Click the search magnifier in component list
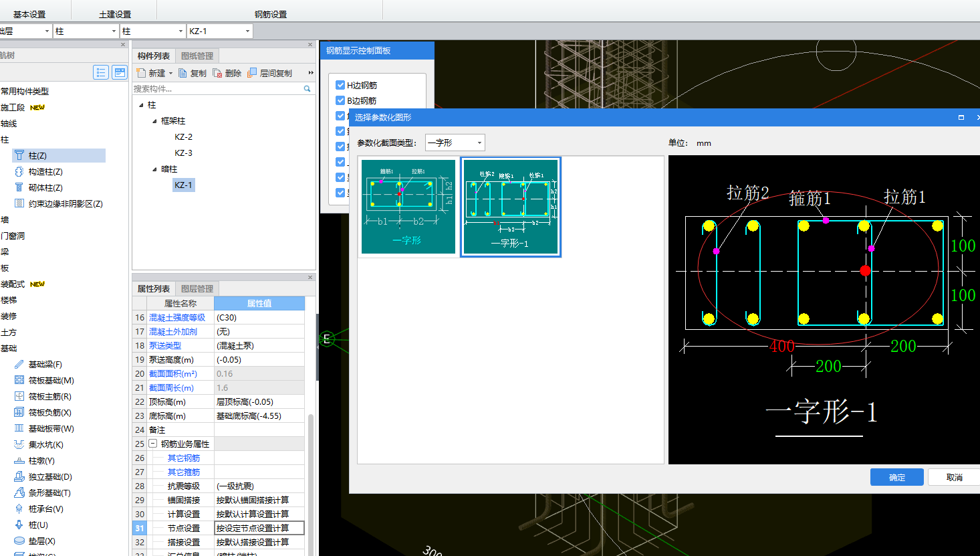980x556 pixels. [308, 88]
